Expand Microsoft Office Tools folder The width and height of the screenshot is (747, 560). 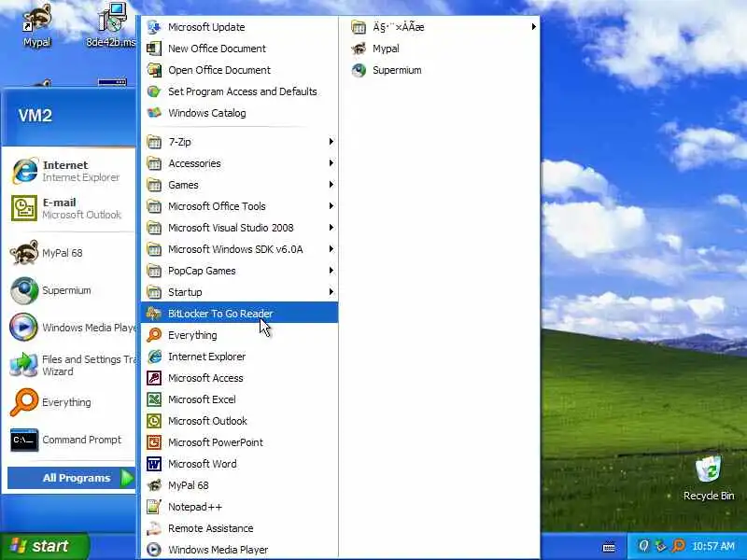pyautogui.click(x=239, y=206)
